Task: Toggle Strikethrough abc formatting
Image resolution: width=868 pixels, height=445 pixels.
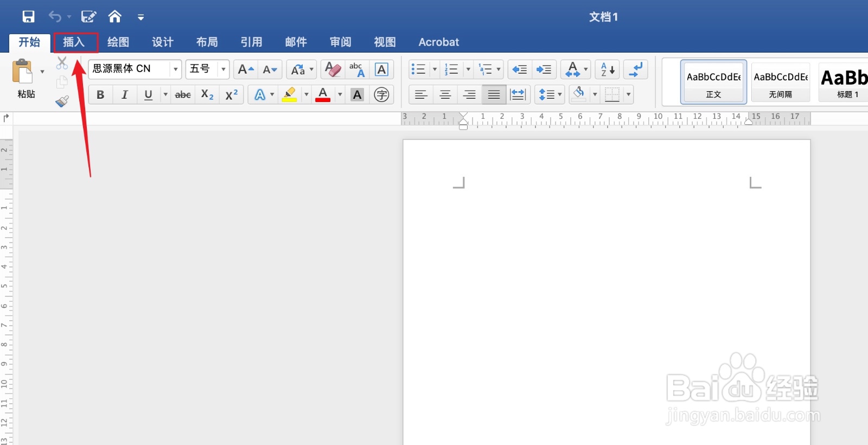Action: [183, 94]
